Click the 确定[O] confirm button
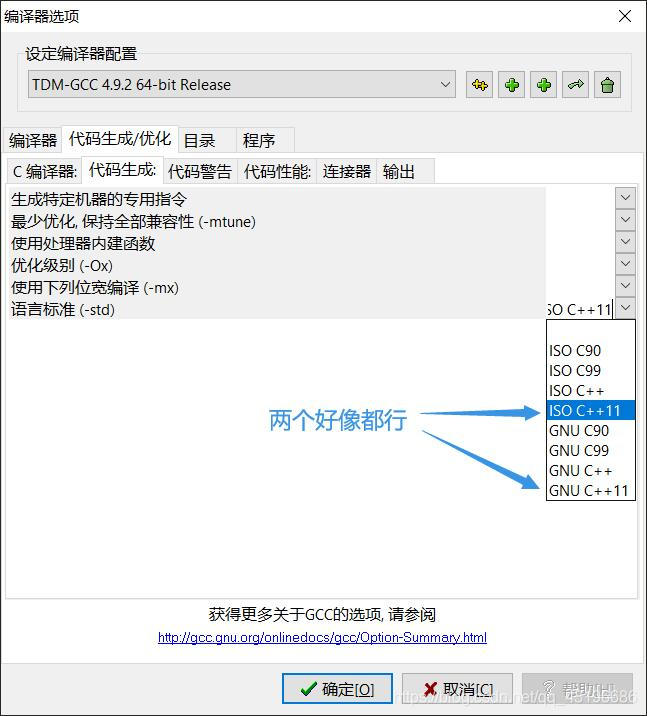 point(337,689)
